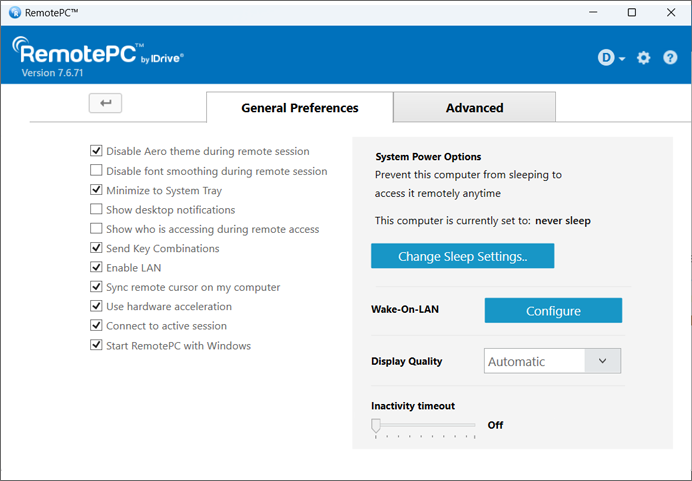Open the settings gear icon
The image size is (692, 481).
point(643,58)
